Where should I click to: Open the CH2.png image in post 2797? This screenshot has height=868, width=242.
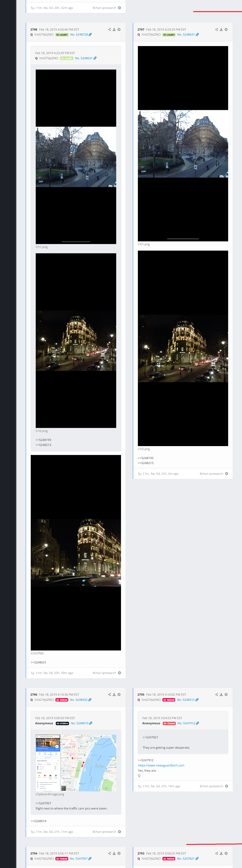click(x=183, y=348)
